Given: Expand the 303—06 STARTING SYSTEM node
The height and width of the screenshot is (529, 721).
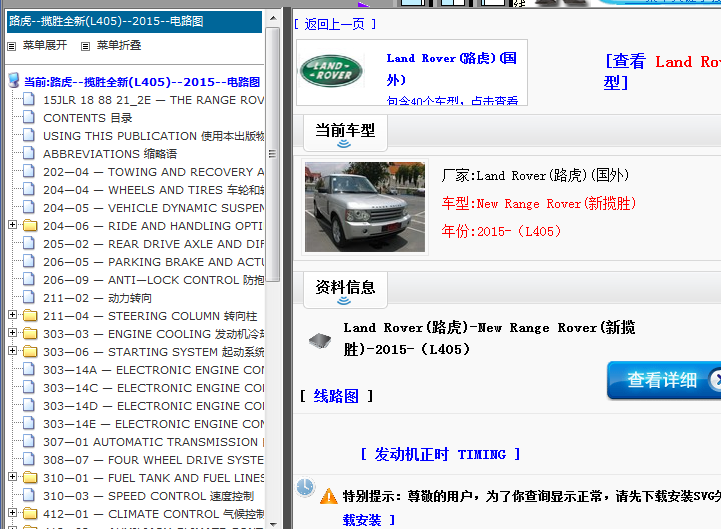Looking at the screenshot, I should click(13, 351).
